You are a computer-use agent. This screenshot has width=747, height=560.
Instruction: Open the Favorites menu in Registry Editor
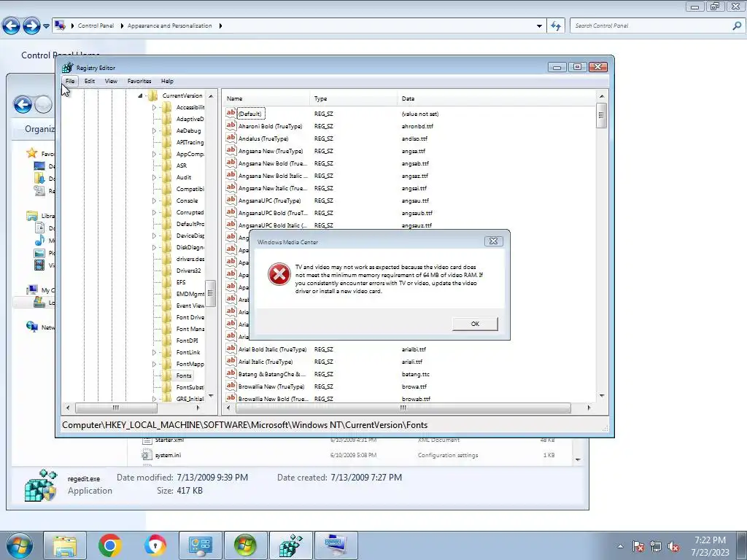coord(139,81)
